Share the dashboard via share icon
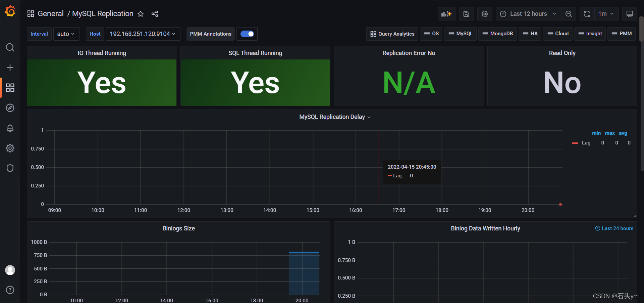The image size is (644, 303). pyautogui.click(x=155, y=14)
